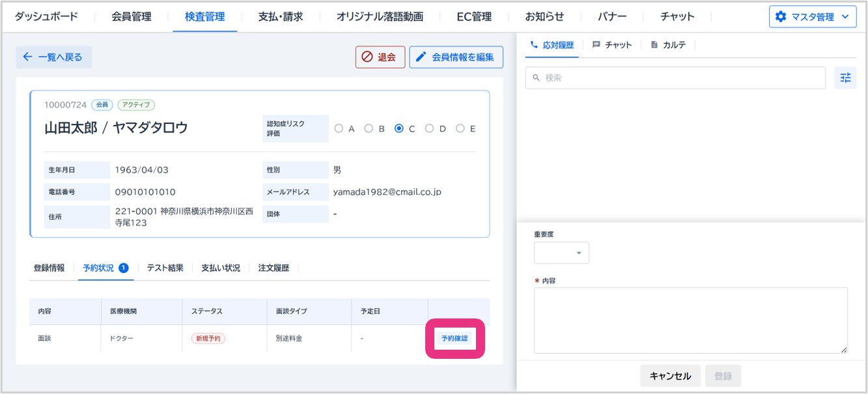Viewport: 868px width, 394px height.
Task: Click the gear icon in マスタ管理
Action: 781,17
